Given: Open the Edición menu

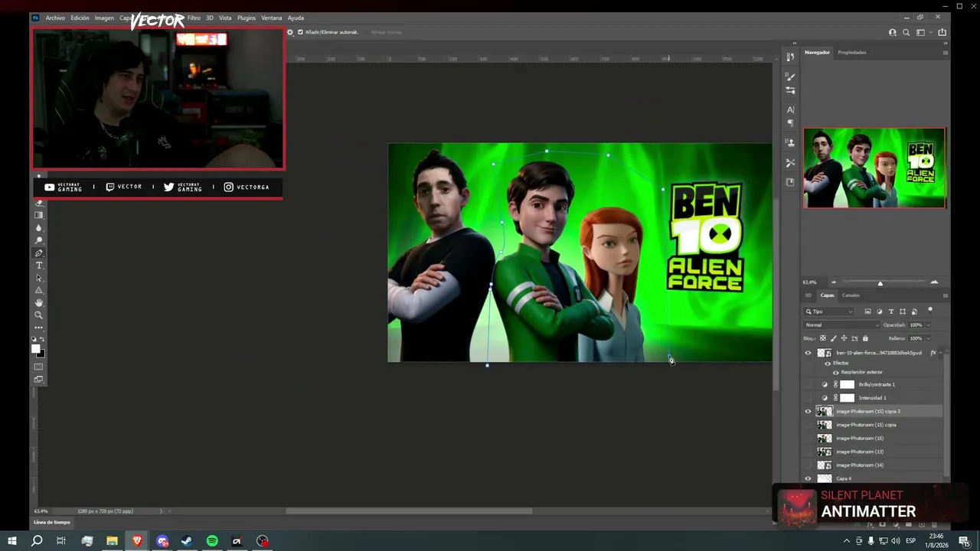Looking at the screenshot, I should (80, 18).
